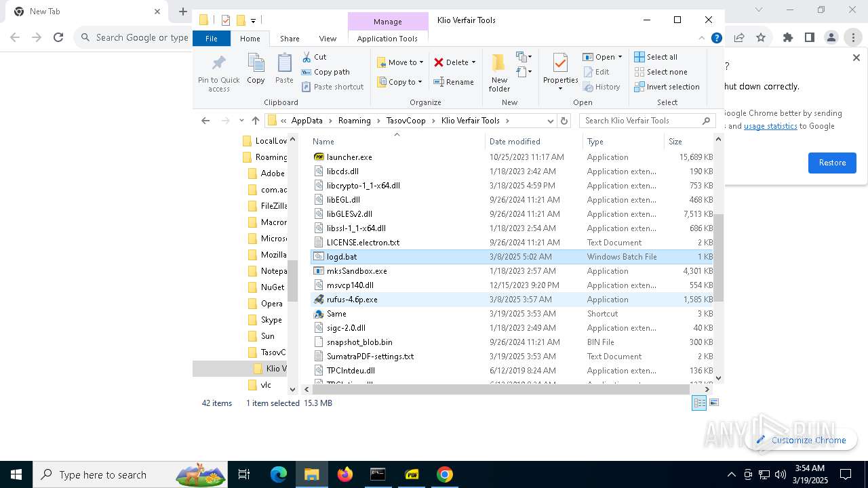
Task: Open the Move to dropdown
Action: pos(400,62)
